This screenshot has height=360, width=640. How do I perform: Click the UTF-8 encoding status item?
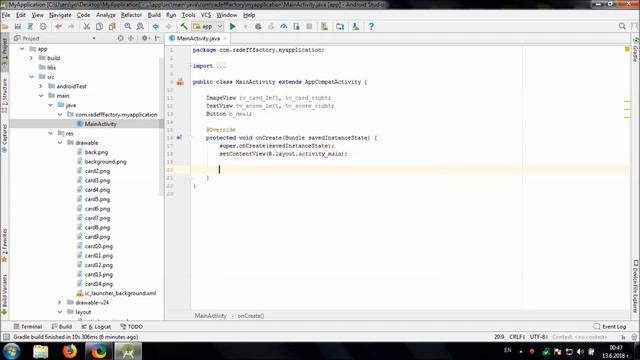point(538,337)
